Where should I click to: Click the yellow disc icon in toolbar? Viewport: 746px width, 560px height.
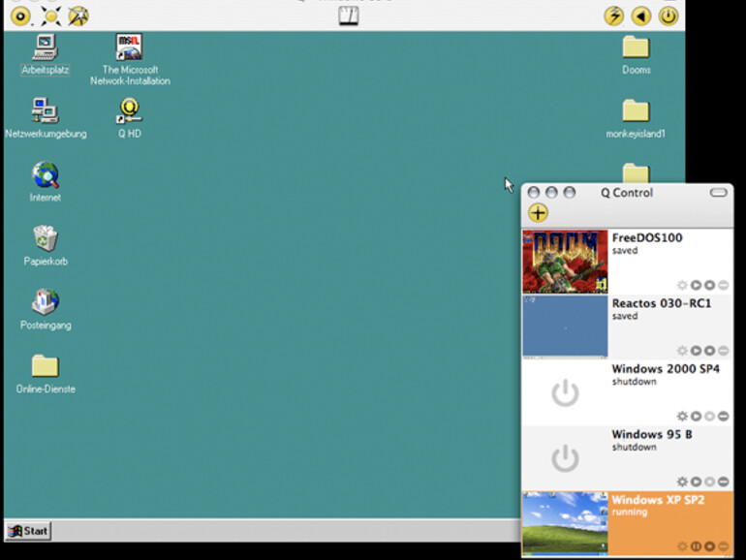(x=20, y=16)
